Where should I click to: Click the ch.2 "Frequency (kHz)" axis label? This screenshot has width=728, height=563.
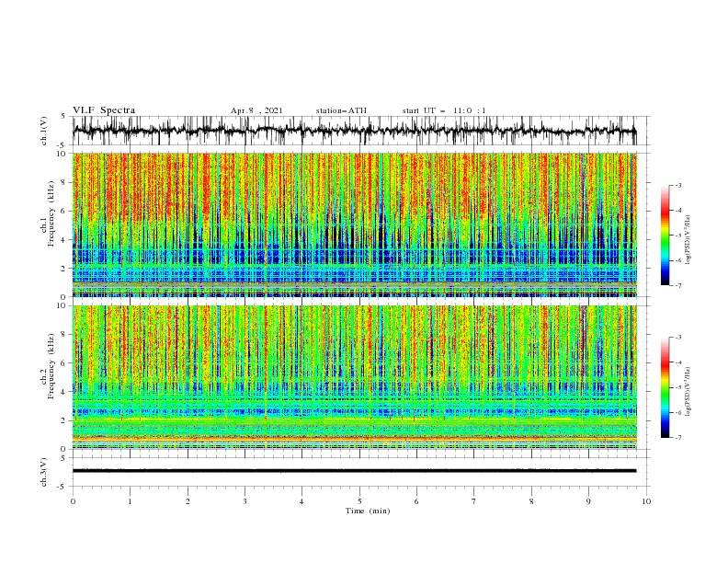click(51, 366)
